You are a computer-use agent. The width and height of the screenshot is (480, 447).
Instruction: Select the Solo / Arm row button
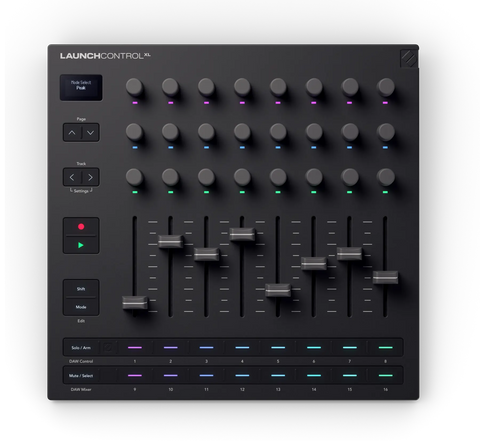[x=81, y=348]
